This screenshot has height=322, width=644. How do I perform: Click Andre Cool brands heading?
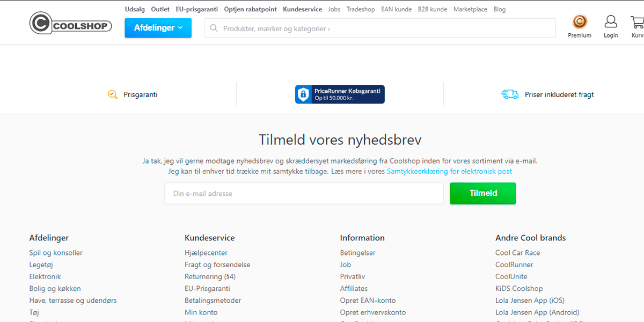pyautogui.click(x=531, y=238)
